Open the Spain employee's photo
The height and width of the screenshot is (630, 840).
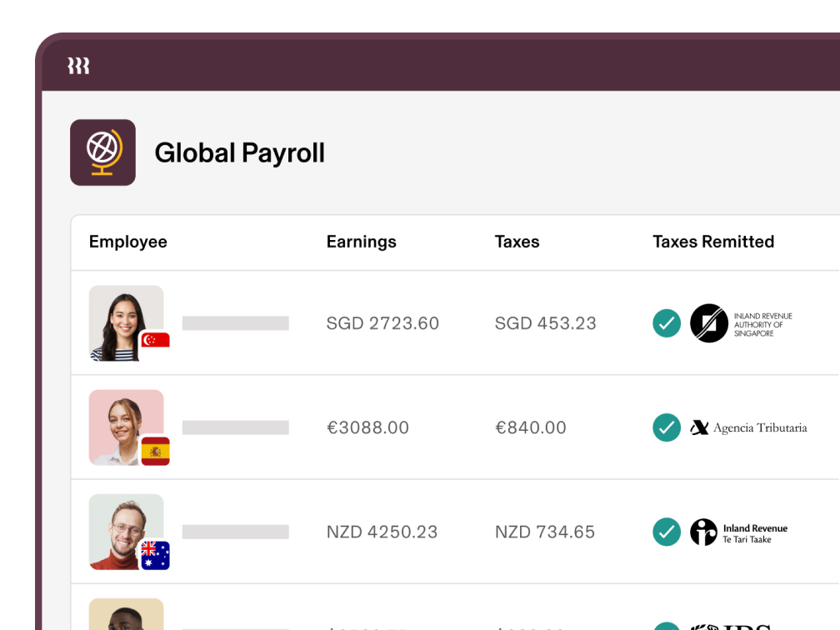click(x=127, y=427)
